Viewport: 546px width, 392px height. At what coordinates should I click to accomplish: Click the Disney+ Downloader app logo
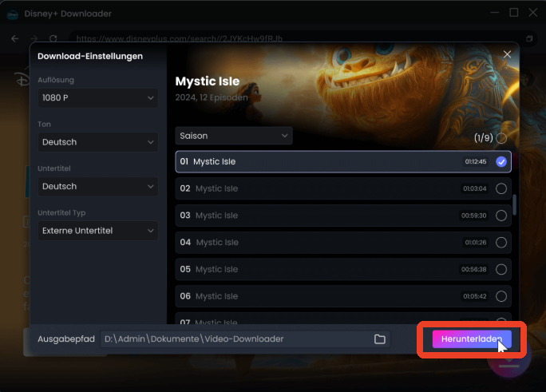point(13,14)
